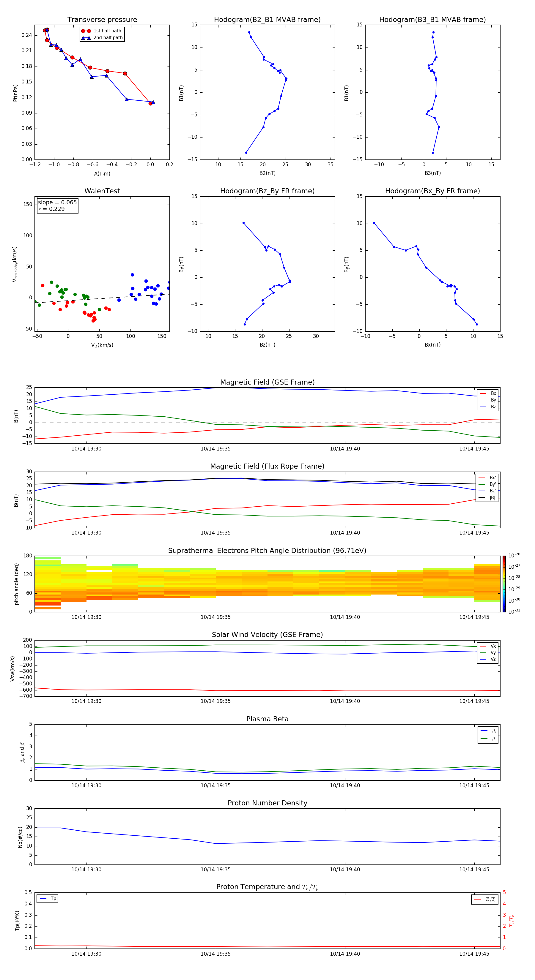Click the 'Proton Temperature and Te/Tp' title
Screen dimensions: 535x980
(267, 887)
